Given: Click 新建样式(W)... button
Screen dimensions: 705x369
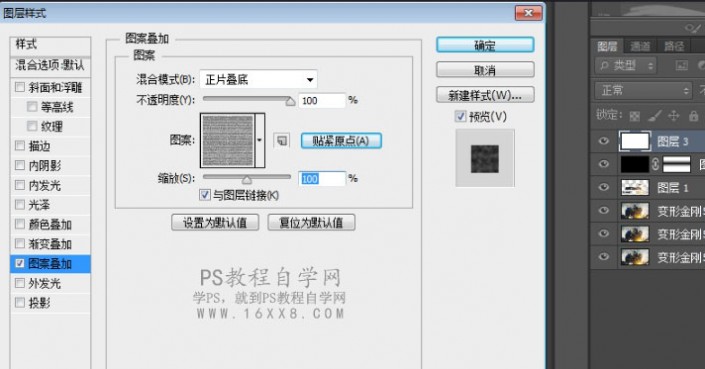Looking at the screenshot, I should (485, 95).
